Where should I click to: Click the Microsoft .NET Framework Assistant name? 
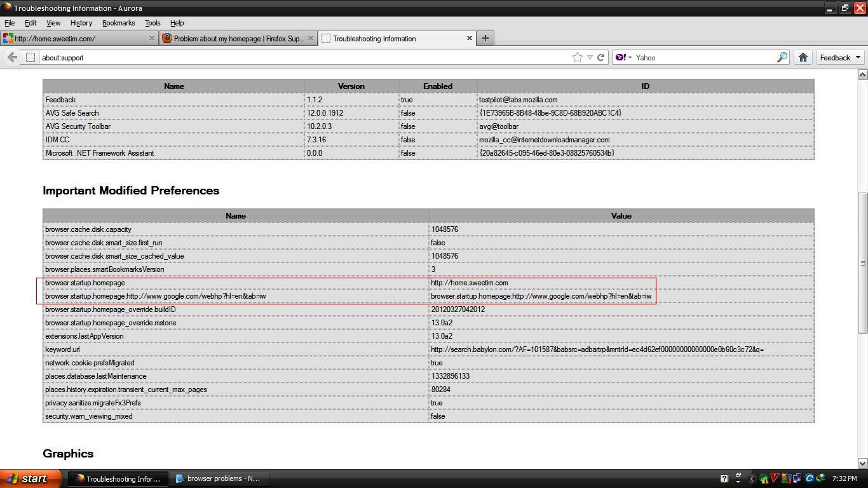click(100, 153)
